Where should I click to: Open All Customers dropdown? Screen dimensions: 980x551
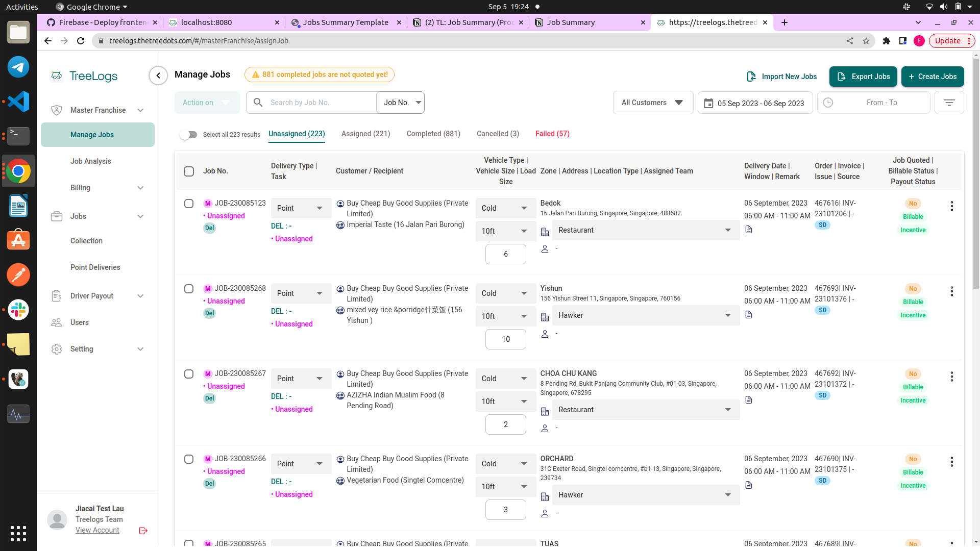(652, 103)
